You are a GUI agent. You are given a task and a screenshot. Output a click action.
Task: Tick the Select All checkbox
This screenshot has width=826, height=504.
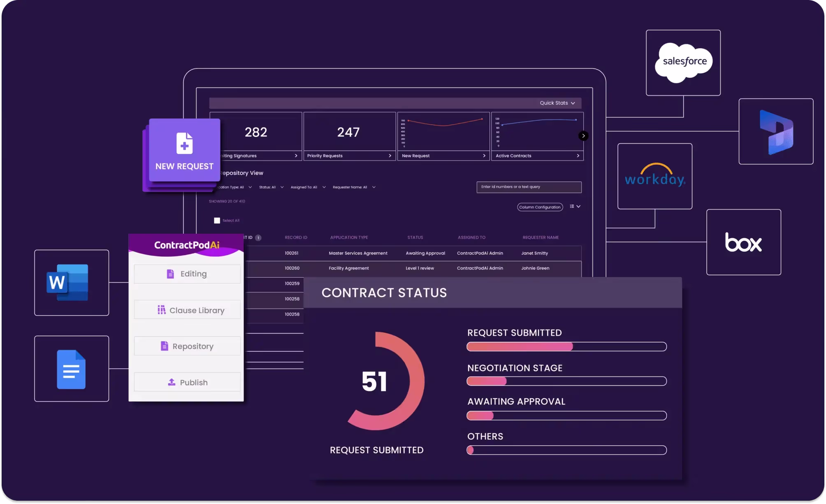[x=217, y=221]
